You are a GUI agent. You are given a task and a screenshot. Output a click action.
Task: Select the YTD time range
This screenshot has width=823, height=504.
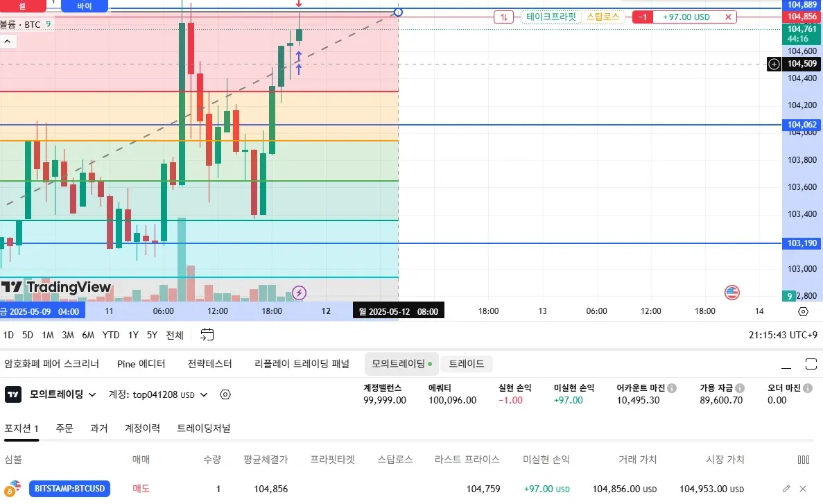tap(111, 335)
